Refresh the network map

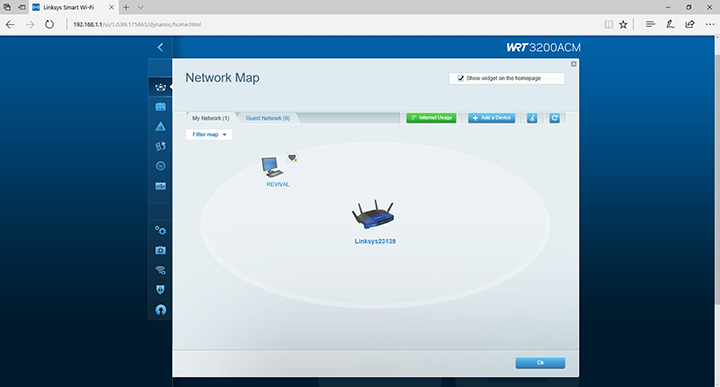tap(555, 118)
